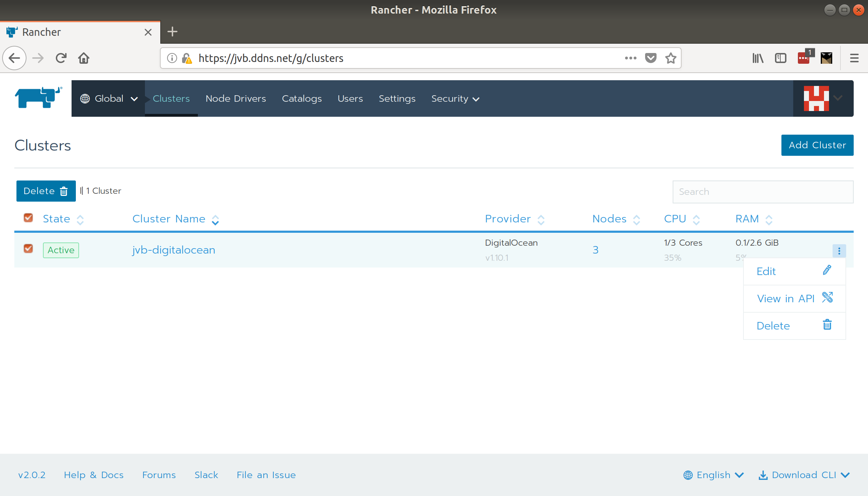Open the English language dropdown
The image size is (868, 496).
click(713, 475)
